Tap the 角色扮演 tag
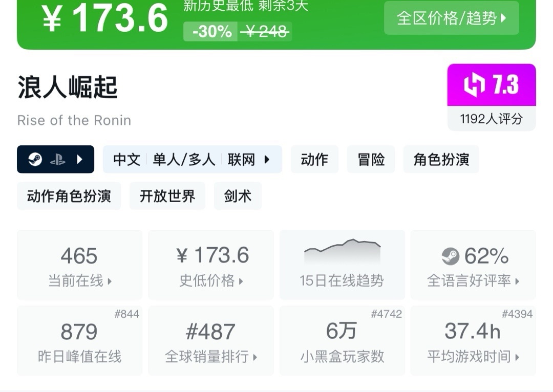553x392 pixels. click(x=441, y=160)
